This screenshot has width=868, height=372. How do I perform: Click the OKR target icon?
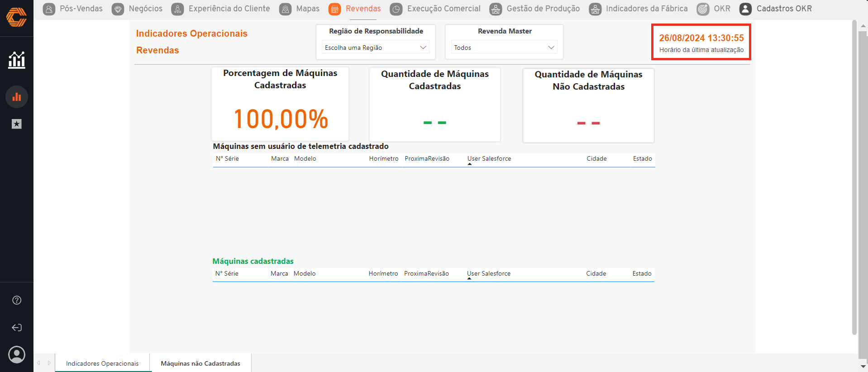click(x=703, y=9)
